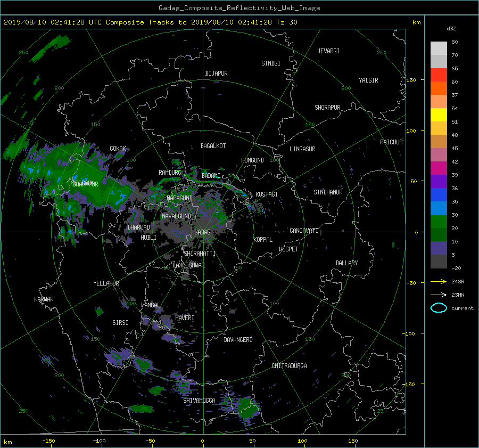This screenshot has width=479, height=448.
Task: Click the yellow 24SR arrow legend icon
Action: pyautogui.click(x=439, y=282)
